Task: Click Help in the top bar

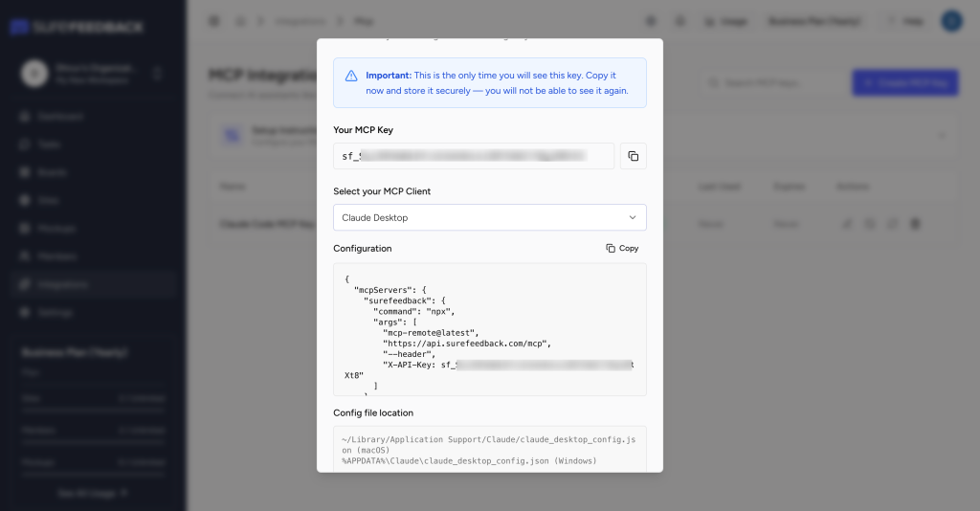Action: (906, 21)
